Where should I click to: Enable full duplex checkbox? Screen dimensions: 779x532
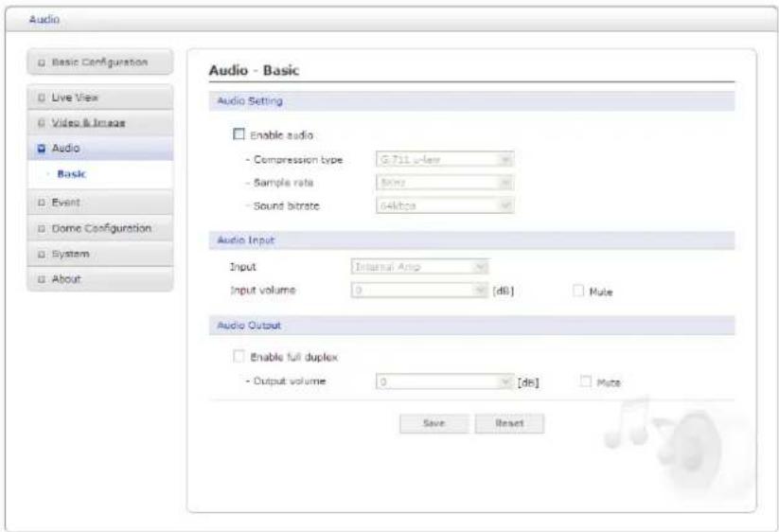239,356
